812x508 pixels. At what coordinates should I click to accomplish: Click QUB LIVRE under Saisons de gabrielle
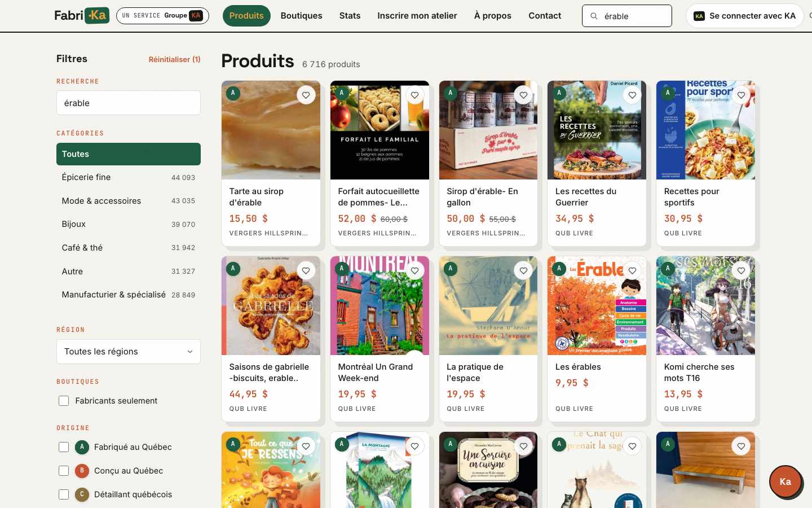point(248,409)
